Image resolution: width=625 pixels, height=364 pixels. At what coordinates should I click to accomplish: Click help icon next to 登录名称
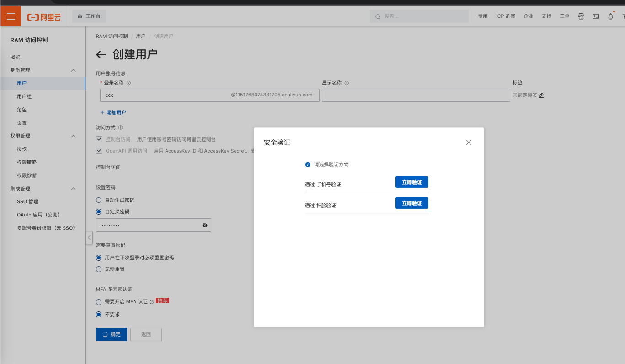pos(128,83)
